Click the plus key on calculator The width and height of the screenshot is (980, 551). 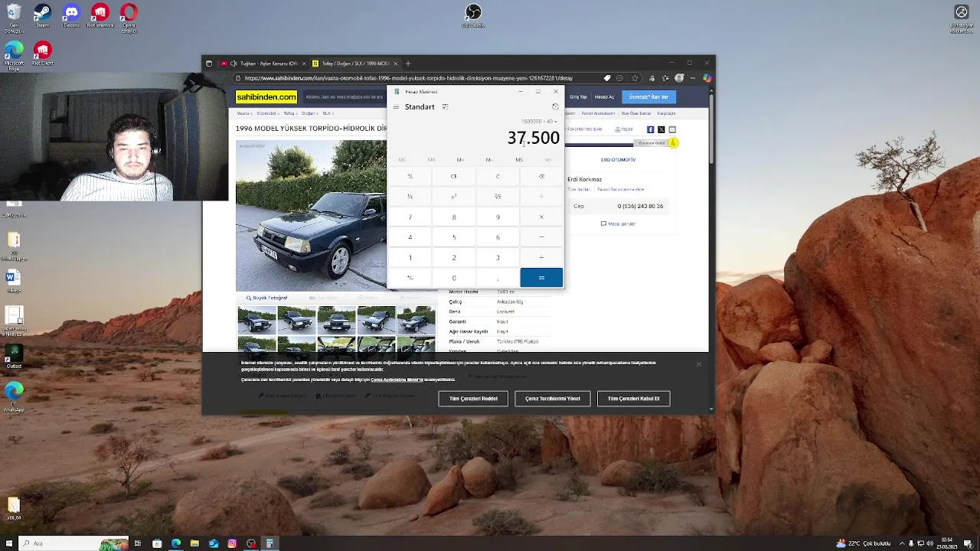[x=541, y=257]
